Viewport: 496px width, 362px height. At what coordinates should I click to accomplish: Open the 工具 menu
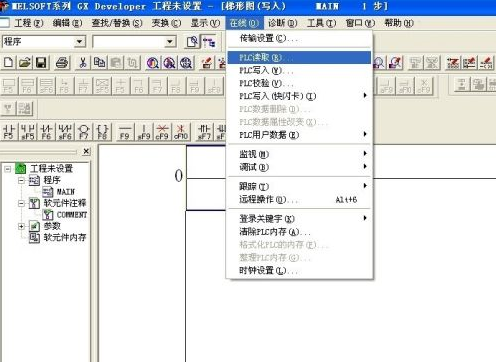pyautogui.click(x=321, y=23)
